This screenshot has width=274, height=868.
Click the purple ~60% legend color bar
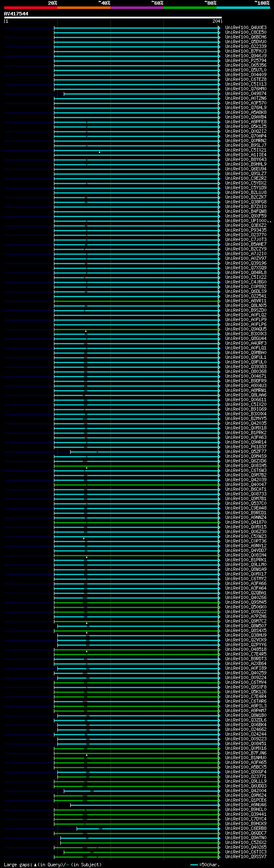click(137, 8)
